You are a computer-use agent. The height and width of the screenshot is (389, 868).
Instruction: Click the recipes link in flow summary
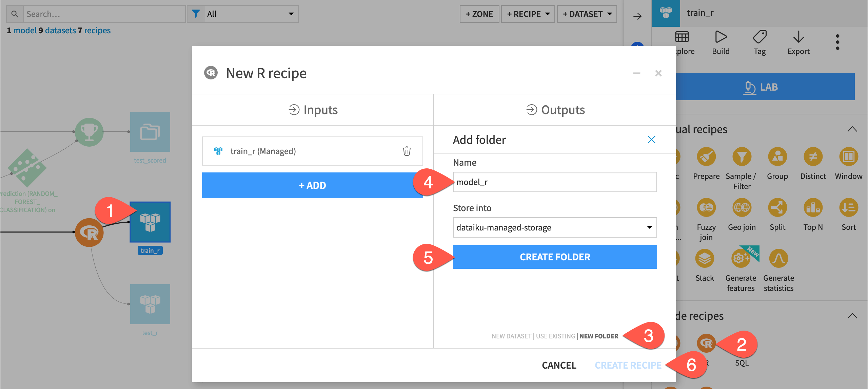coord(97,30)
